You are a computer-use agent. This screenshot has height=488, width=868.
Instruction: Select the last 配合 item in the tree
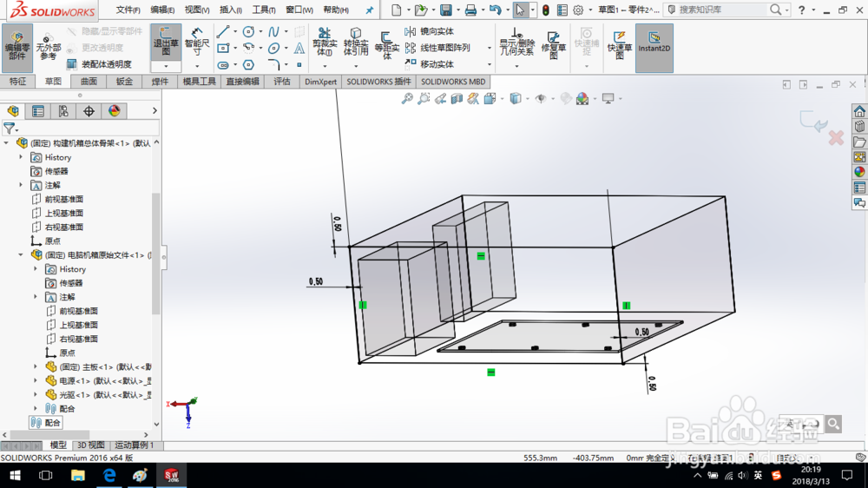(x=46, y=423)
